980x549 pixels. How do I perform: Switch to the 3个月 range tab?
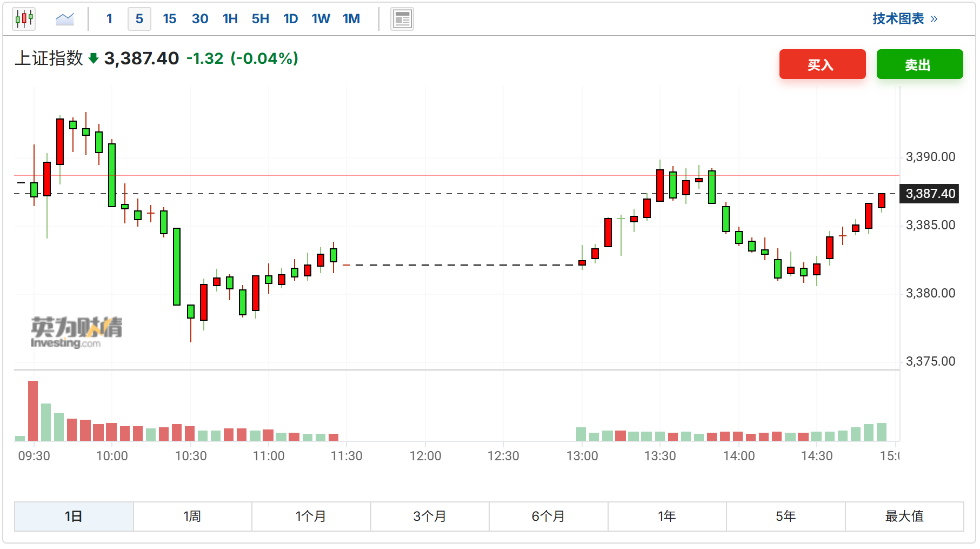coord(430,517)
